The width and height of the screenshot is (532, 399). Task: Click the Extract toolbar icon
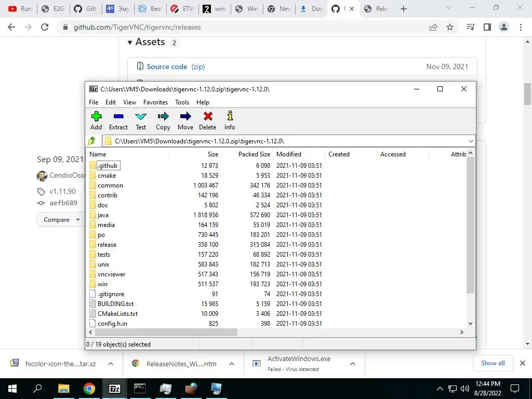[x=118, y=121]
